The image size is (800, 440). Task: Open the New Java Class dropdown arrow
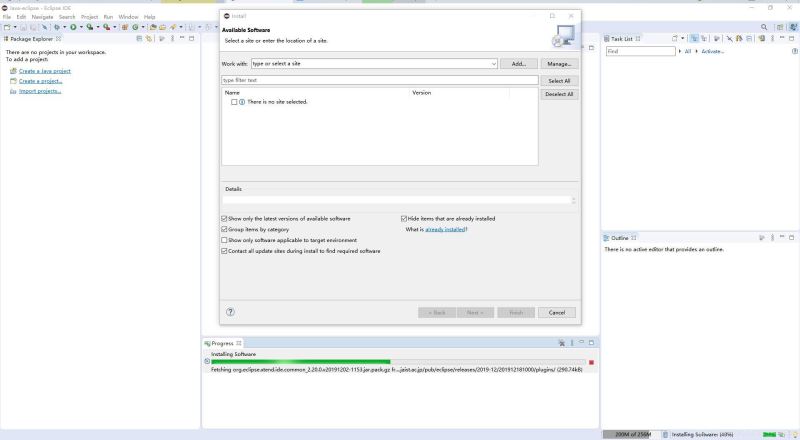pos(143,27)
